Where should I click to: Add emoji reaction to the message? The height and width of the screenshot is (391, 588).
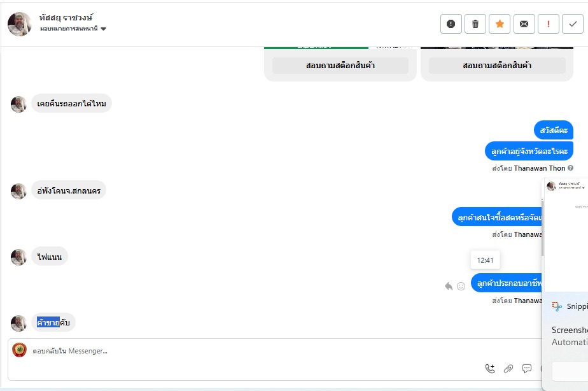point(461,286)
